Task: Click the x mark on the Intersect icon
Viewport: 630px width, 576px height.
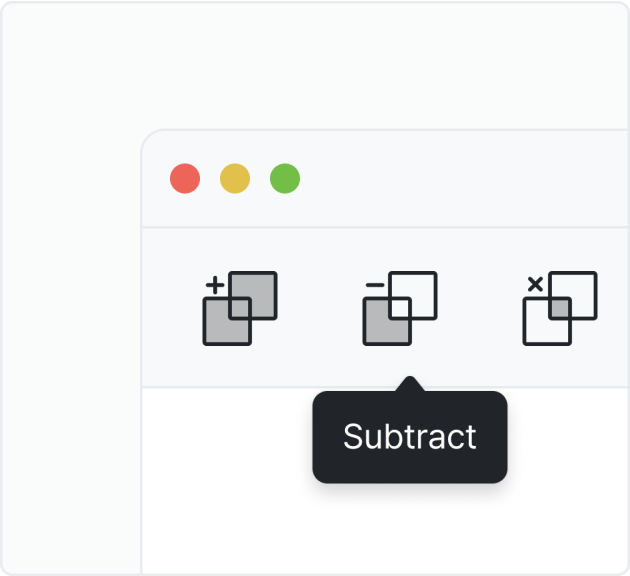Action: click(534, 285)
